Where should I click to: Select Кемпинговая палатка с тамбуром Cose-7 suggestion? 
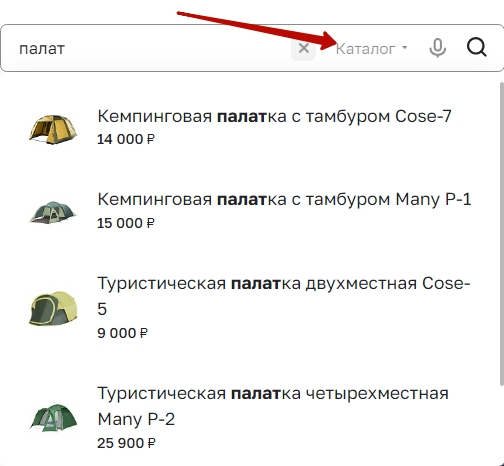point(274,116)
